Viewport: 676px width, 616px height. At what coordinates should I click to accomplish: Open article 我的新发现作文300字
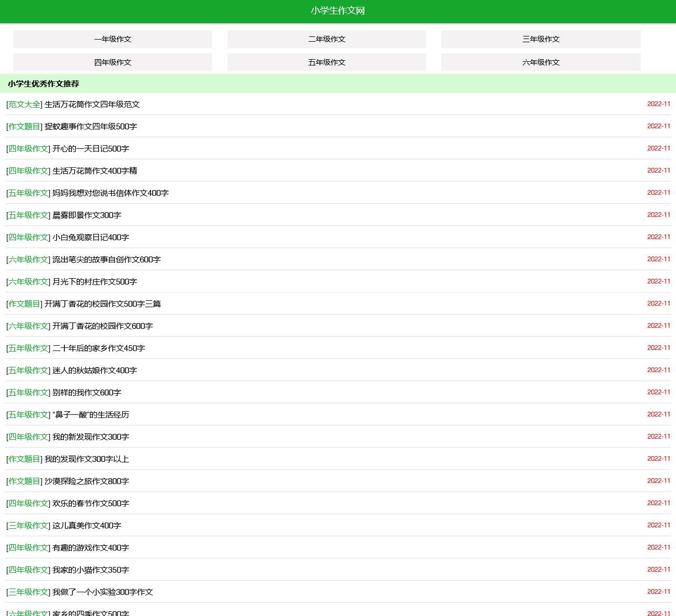click(91, 437)
